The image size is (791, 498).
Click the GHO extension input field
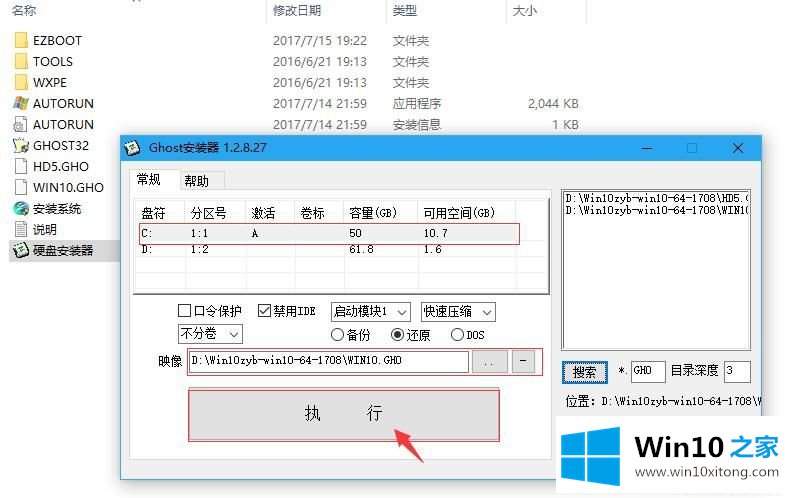tap(648, 371)
